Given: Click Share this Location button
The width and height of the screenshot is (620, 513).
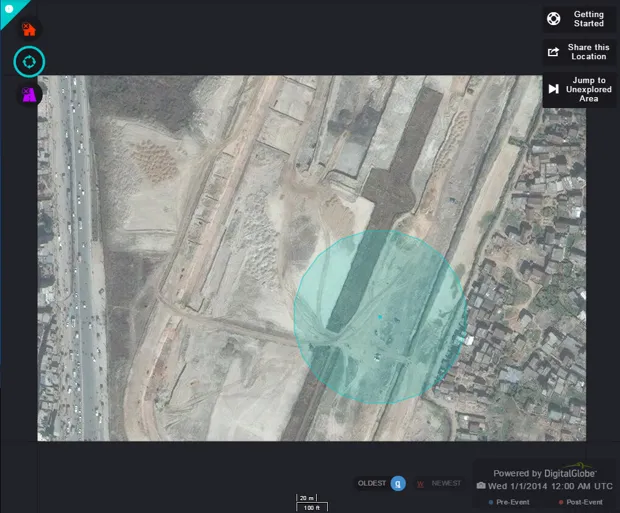Looking at the screenshot, I should pos(578,52).
